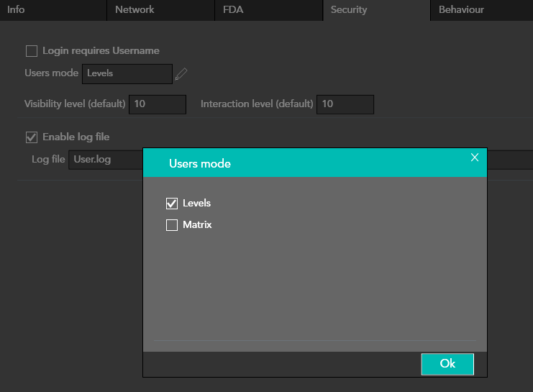Click the Log file label

click(48, 160)
